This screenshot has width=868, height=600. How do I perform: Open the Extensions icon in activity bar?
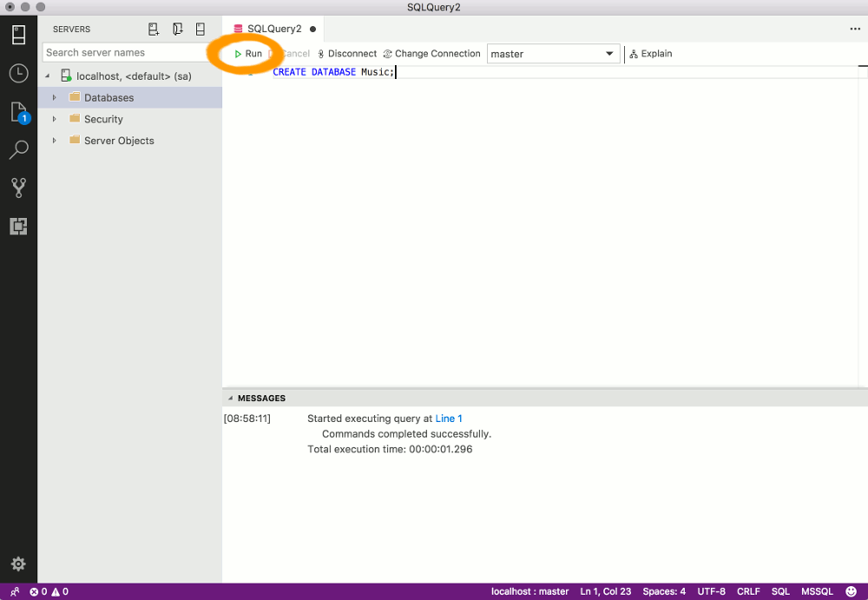click(x=18, y=226)
